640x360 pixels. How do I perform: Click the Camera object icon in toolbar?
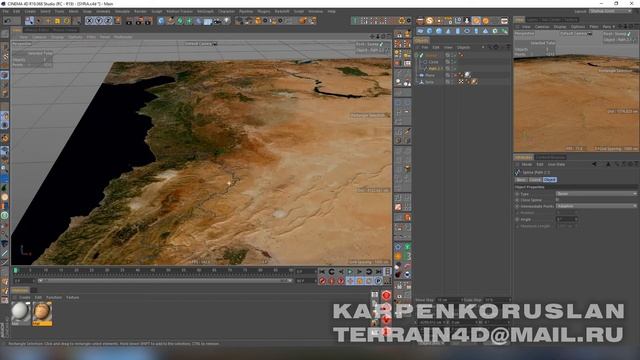tap(217, 21)
